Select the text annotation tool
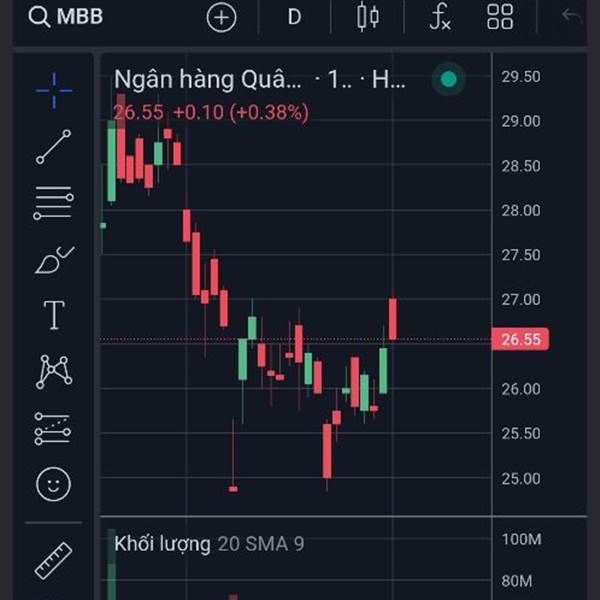This screenshot has width=600, height=600. pyautogui.click(x=54, y=316)
